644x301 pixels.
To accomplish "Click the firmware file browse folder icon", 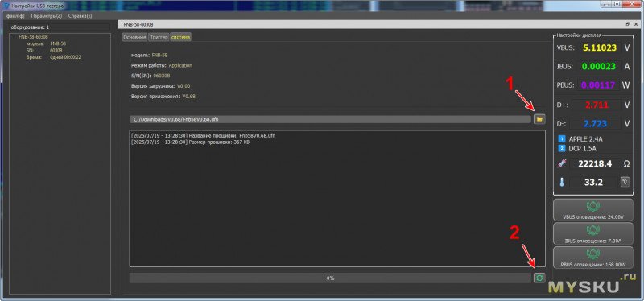I will point(539,119).
